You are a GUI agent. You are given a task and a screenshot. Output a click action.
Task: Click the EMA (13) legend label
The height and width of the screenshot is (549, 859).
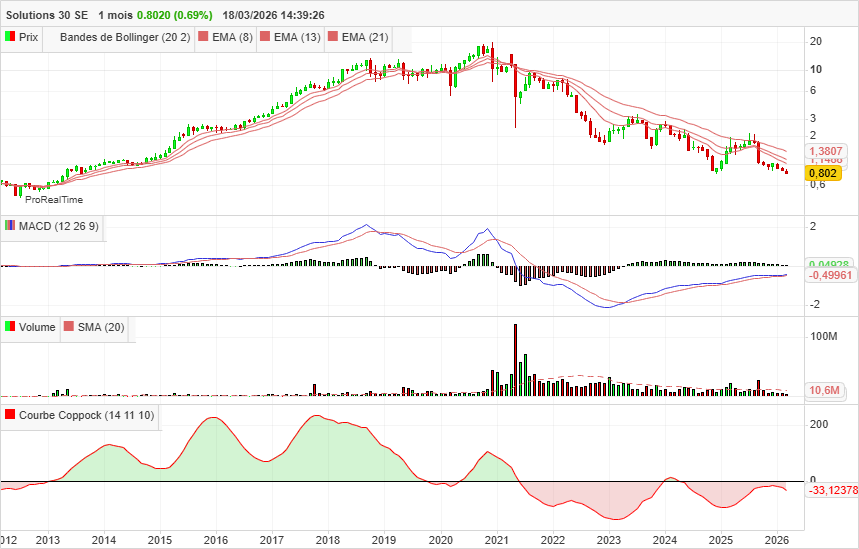point(297,37)
